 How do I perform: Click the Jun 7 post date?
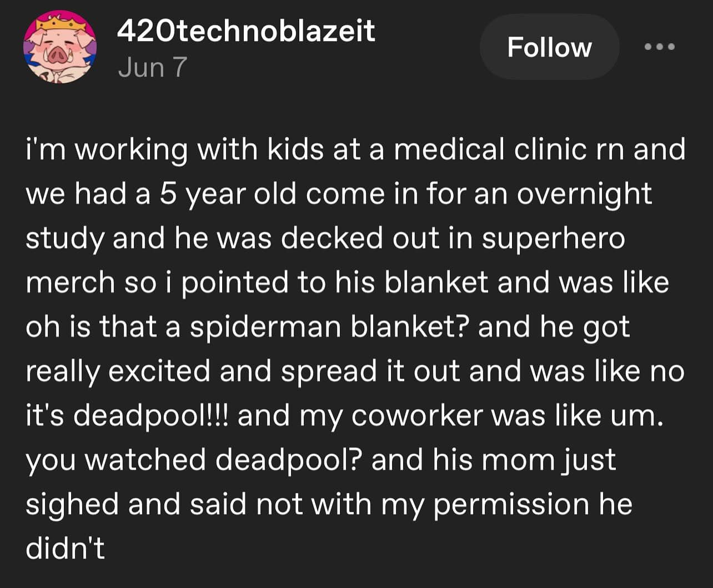pyautogui.click(x=152, y=67)
